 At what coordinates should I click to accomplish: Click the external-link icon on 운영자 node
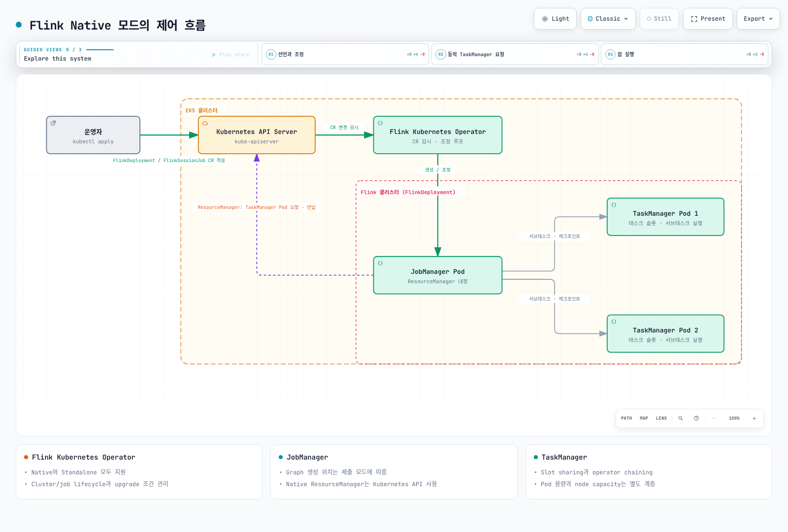pyautogui.click(x=53, y=123)
